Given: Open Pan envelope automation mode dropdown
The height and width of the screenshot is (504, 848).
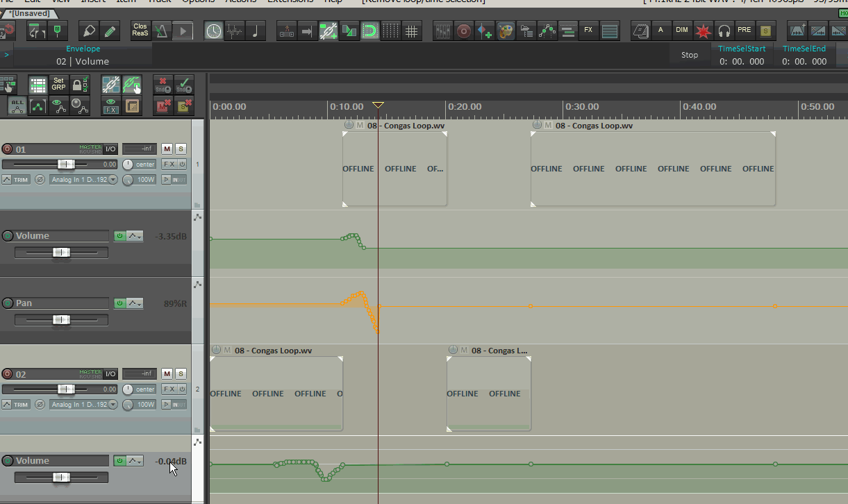Looking at the screenshot, I should point(135,303).
